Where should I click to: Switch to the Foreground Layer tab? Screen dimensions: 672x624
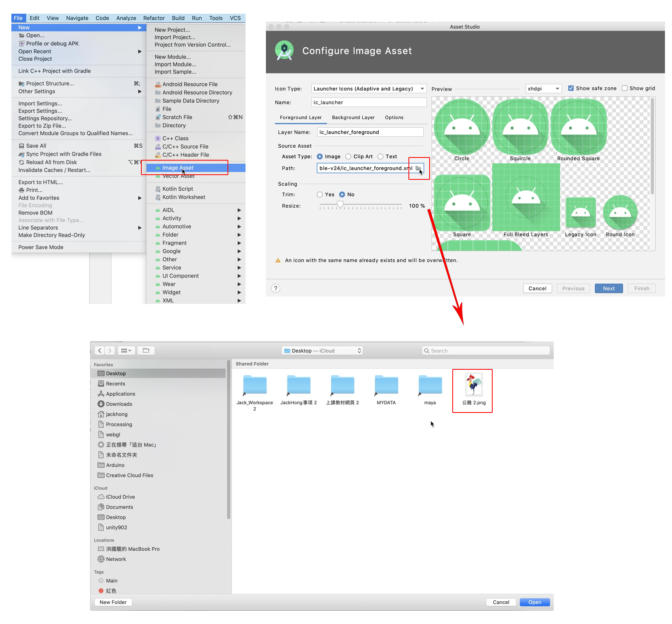coord(301,118)
